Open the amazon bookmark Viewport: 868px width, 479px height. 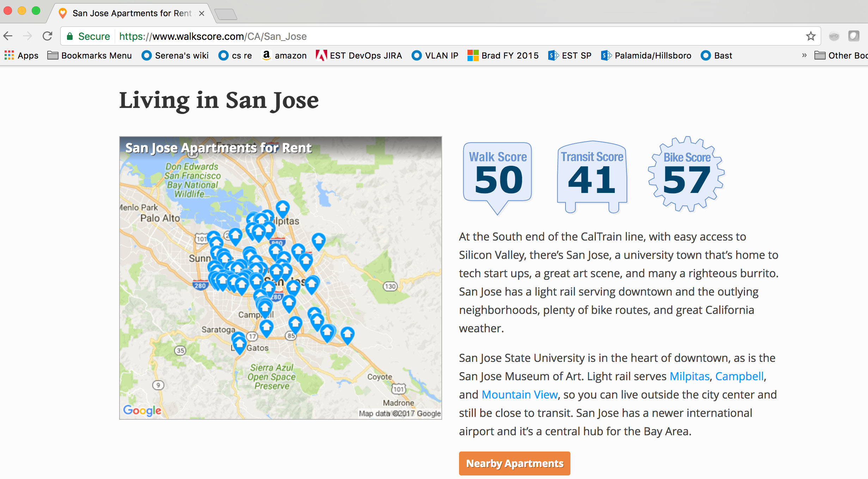[x=284, y=55]
